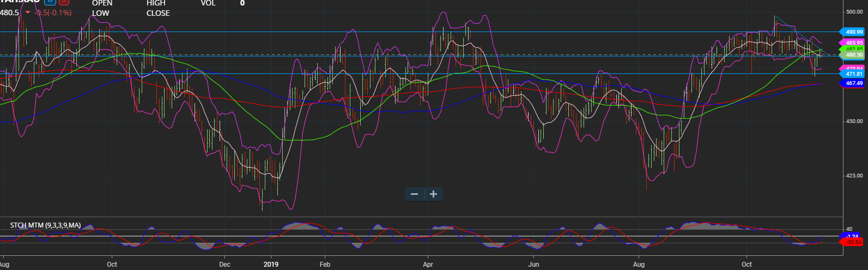The image size is (868, 270).
Task: Click the -0.5(-0.1%) price change text
Action: pyautogui.click(x=53, y=13)
